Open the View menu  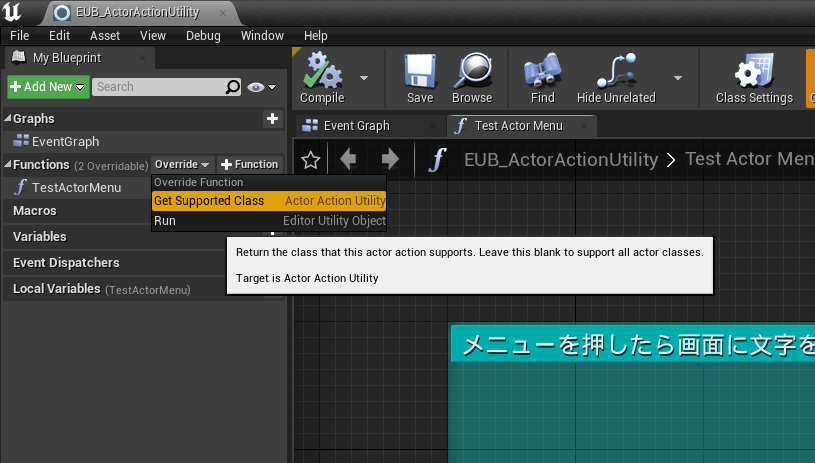[153, 36]
